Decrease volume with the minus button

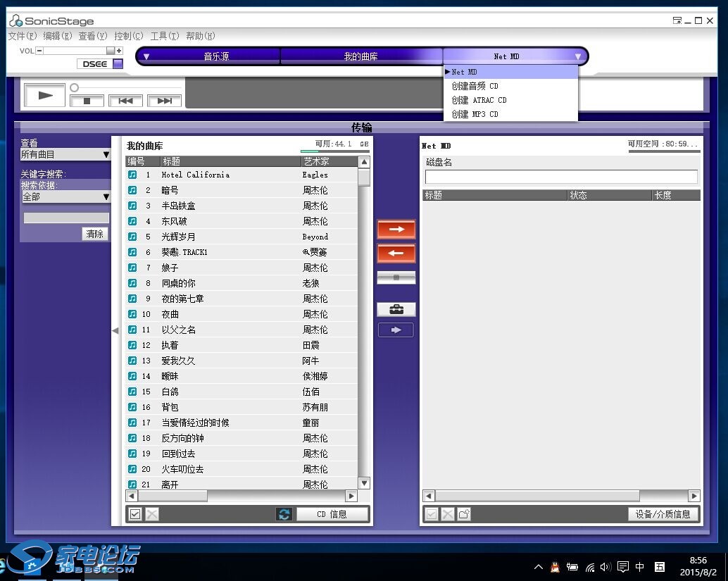click(x=39, y=51)
